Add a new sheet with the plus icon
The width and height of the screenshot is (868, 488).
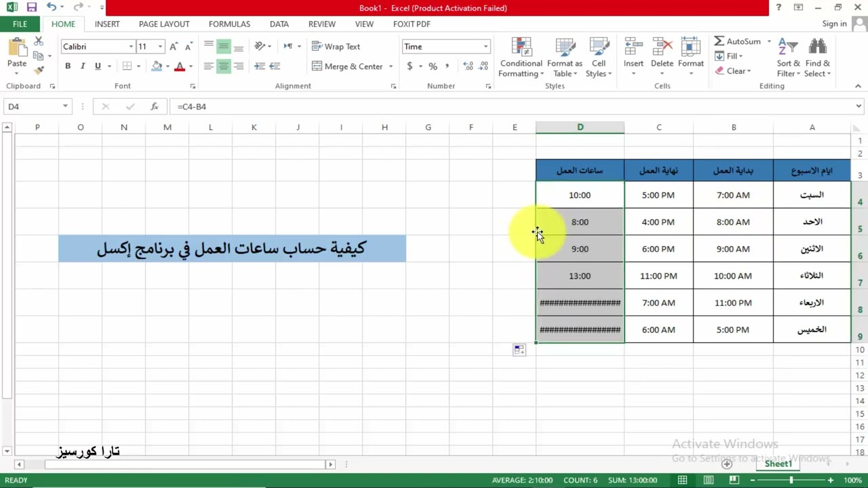[727, 464]
